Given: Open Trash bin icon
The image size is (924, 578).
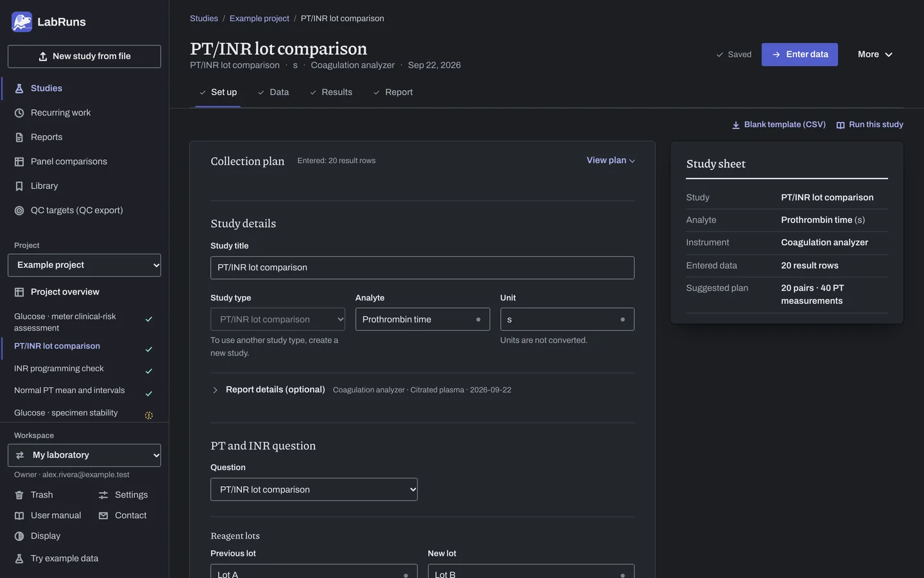Looking at the screenshot, I should [19, 495].
